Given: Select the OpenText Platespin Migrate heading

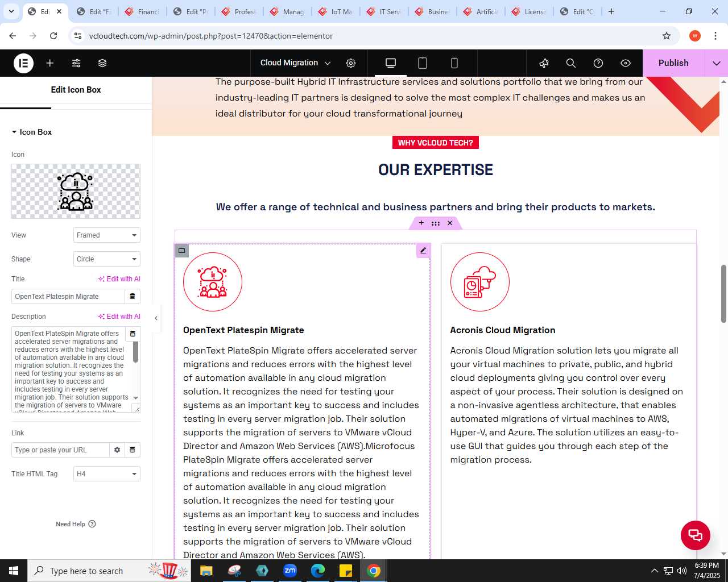Looking at the screenshot, I should pos(243,330).
